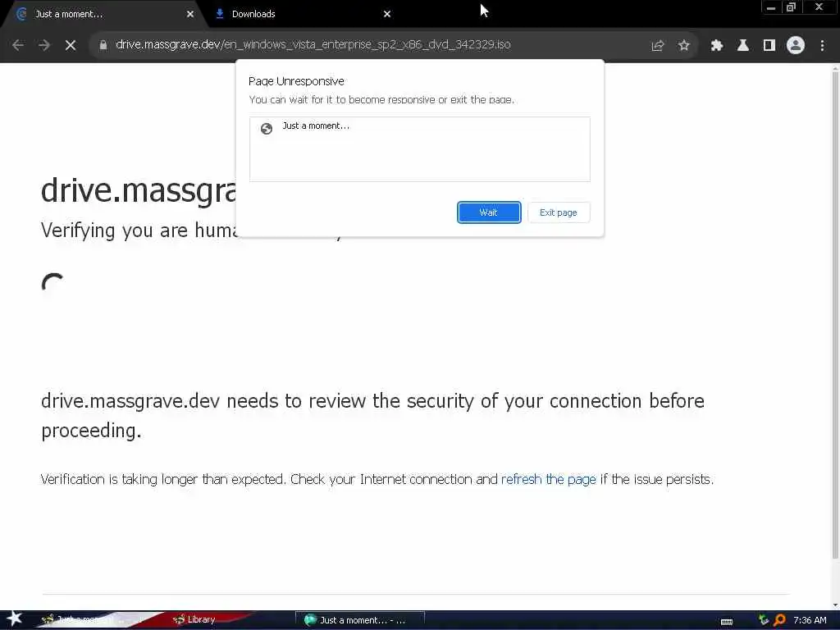Share this page via share icon
This screenshot has height=630, width=840.
pyautogui.click(x=658, y=46)
